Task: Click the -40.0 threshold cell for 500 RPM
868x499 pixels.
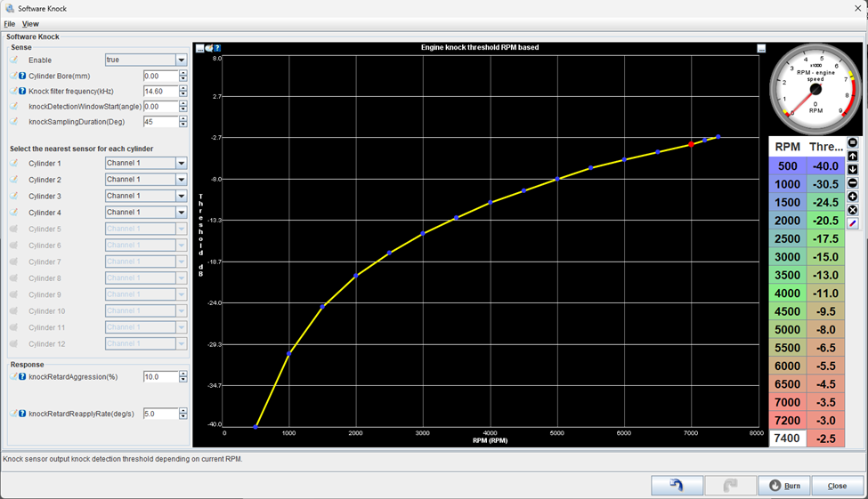Action: coord(829,166)
